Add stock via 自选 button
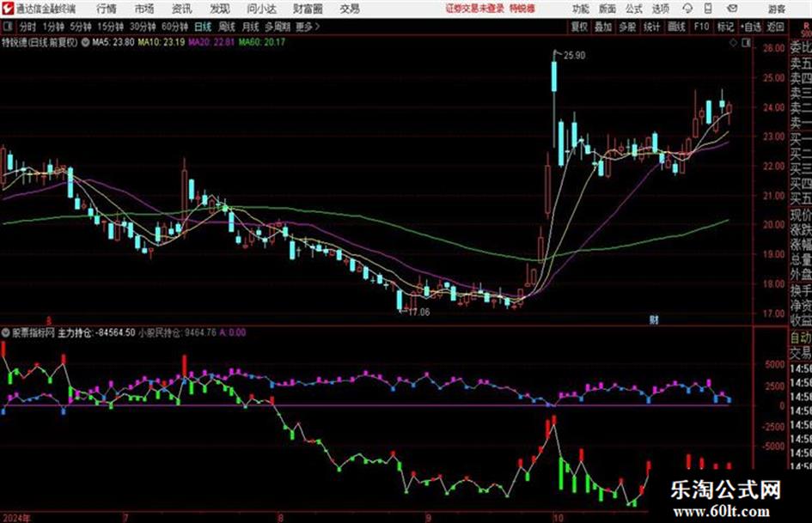 pyautogui.click(x=751, y=27)
